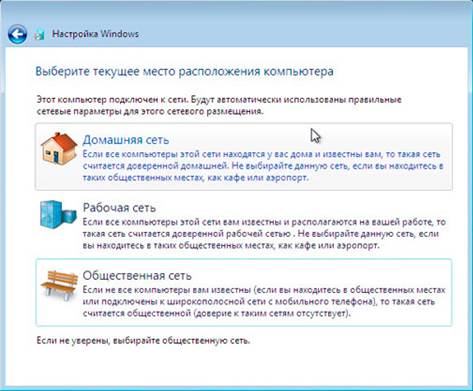Viewport: 473px width, 391px height.
Task: Click the Windows setup icon beside the title
Action: tap(39, 34)
